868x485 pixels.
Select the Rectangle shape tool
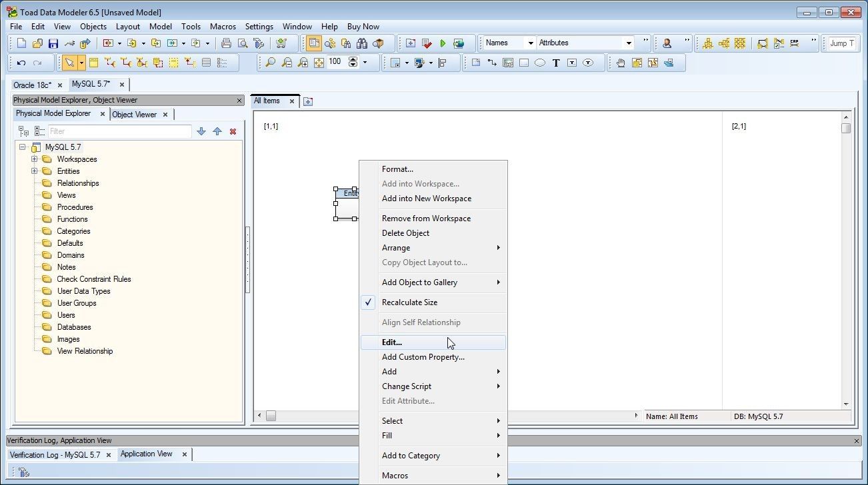click(524, 63)
